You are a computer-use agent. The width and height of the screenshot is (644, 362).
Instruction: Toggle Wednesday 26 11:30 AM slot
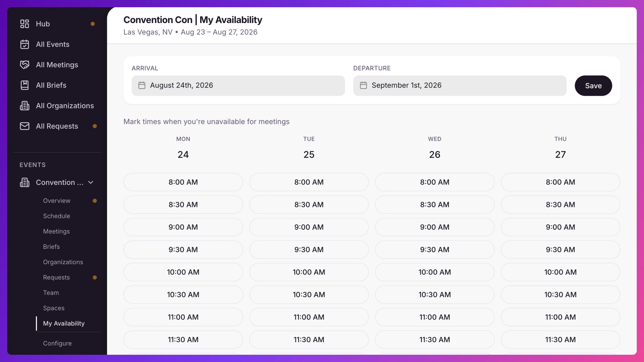(x=435, y=340)
